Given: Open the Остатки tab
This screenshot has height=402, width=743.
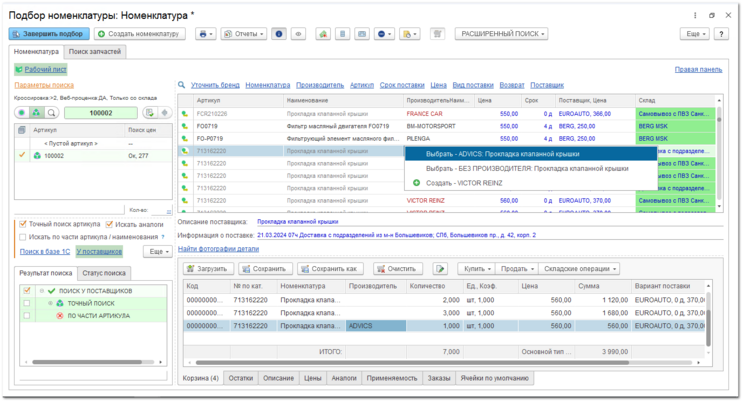Looking at the screenshot, I should pos(241,378).
